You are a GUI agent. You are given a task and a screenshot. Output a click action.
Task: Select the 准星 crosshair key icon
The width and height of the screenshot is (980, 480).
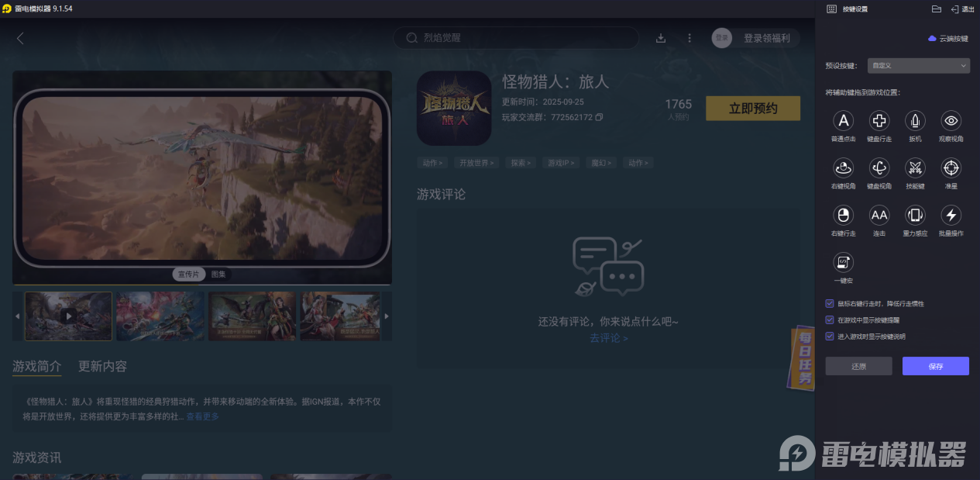pos(951,167)
